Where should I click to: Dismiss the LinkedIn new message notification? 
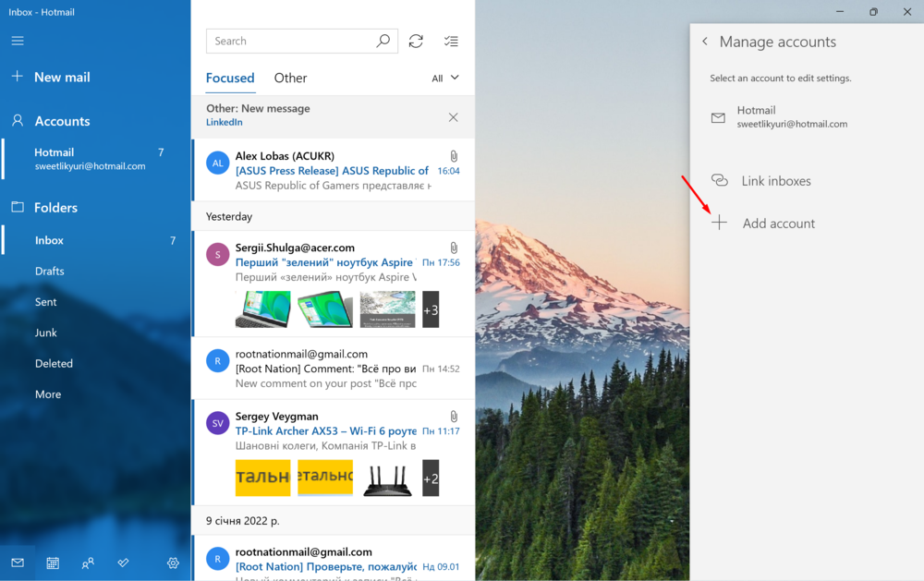pyautogui.click(x=453, y=117)
